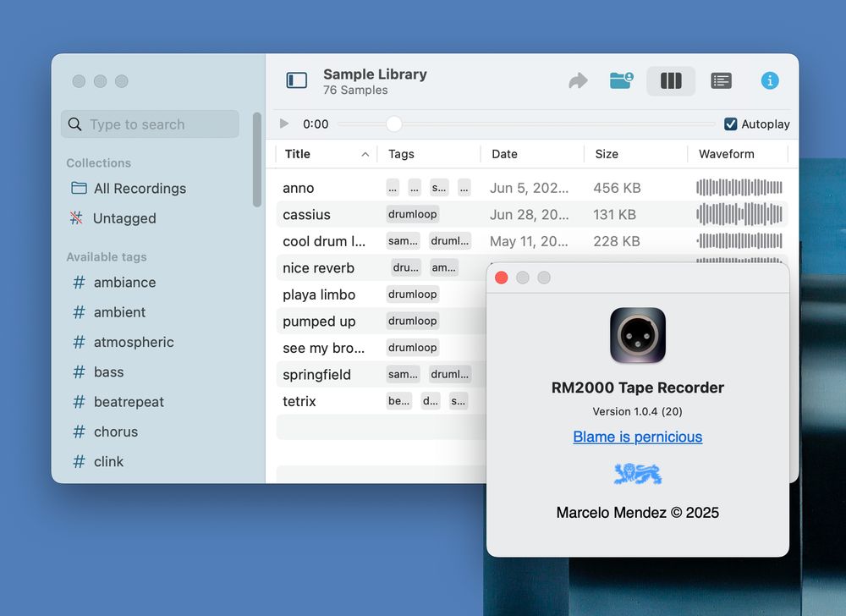Click the share arrow icon

click(578, 81)
